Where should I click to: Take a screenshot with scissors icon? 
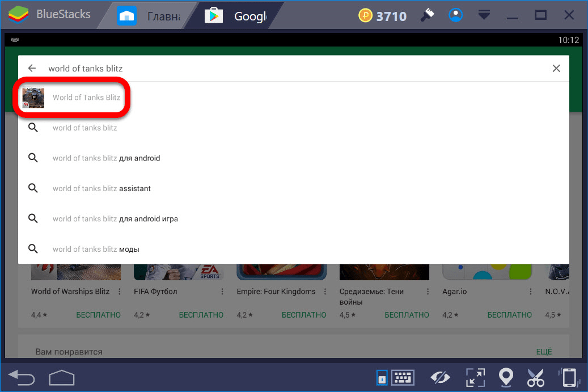(x=535, y=377)
